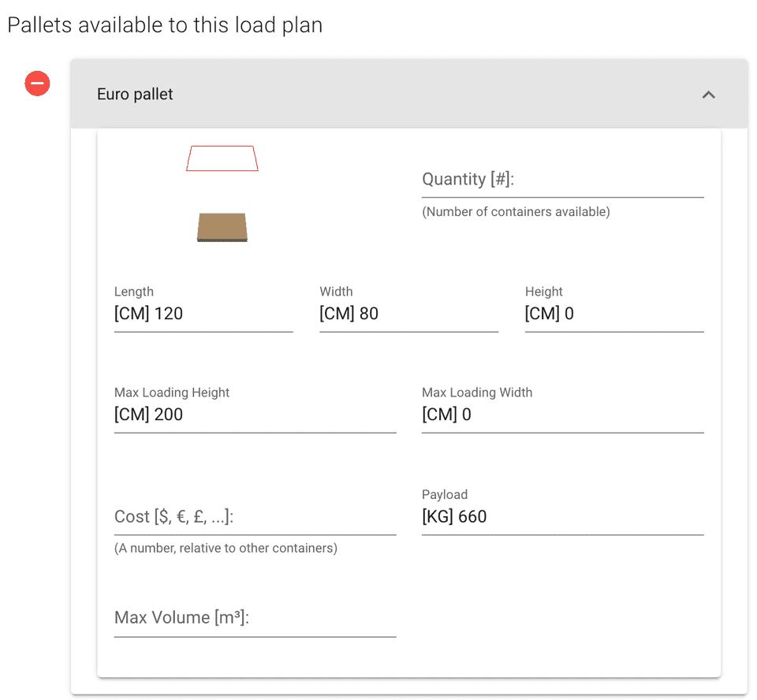Select the red pallet outline shape
This screenshot has width=757, height=700.
[x=222, y=158]
